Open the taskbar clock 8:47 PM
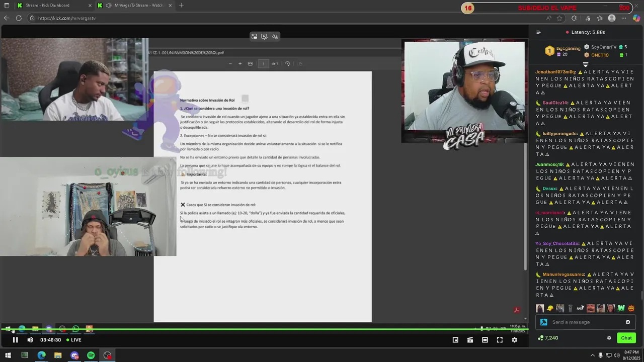The width and height of the screenshot is (644, 362). [631, 355]
